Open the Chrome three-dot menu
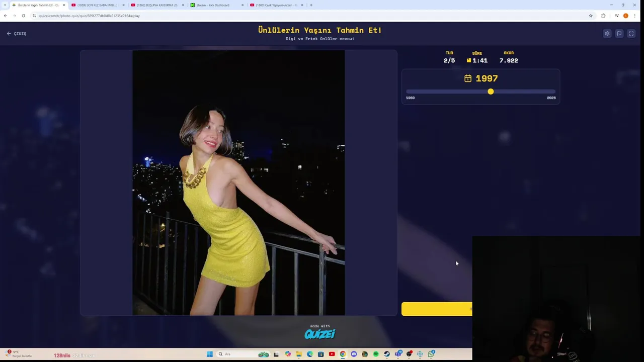The image size is (644, 362). (x=634, y=16)
